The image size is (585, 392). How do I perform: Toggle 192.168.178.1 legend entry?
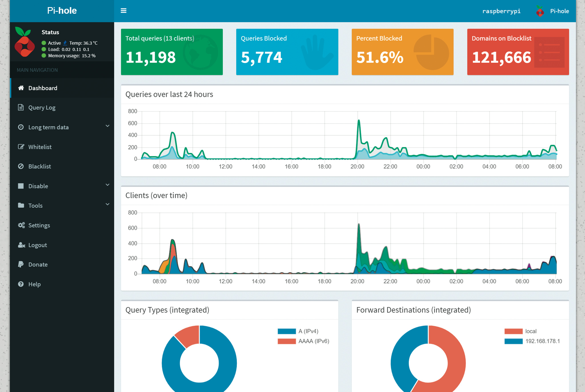click(x=542, y=341)
